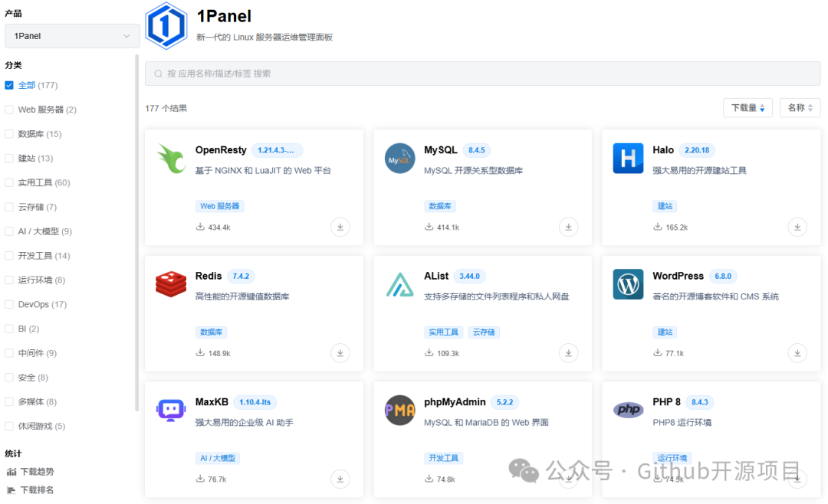Click the 实用工具 tag on AList
This screenshot has height=504, width=828.
444,332
